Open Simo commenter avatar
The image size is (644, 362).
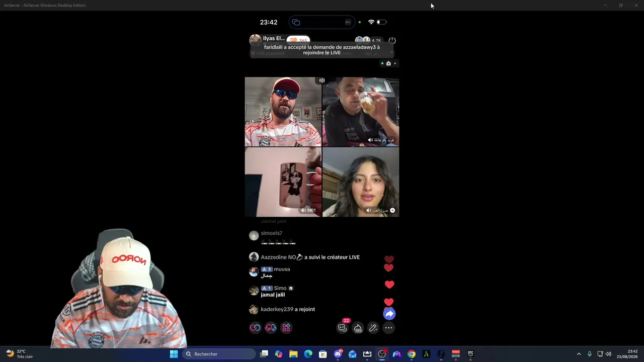(254, 291)
